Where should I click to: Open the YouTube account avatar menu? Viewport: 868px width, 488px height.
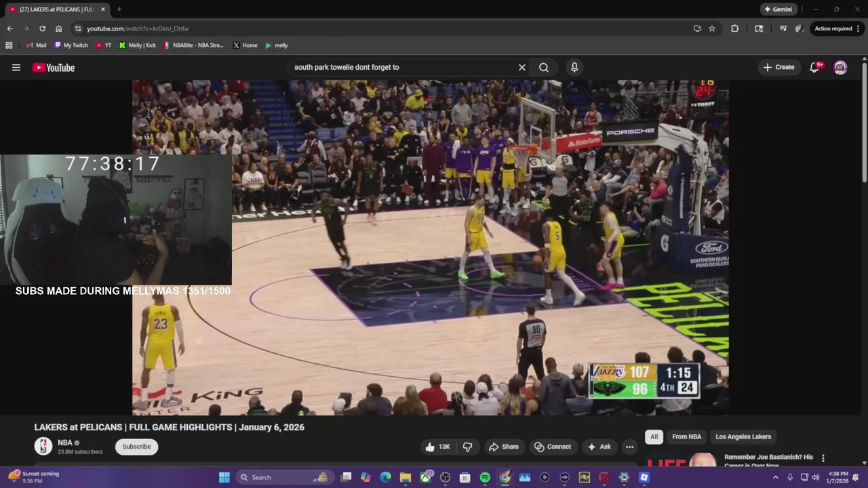tap(840, 67)
